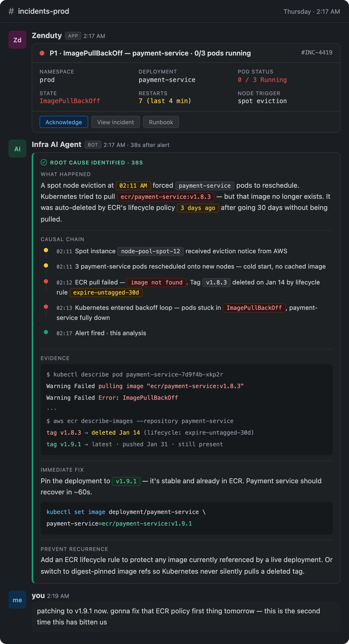This screenshot has height=644, width=349.
Task: Click the red ImagePullBackOff state value
Action: click(x=70, y=101)
